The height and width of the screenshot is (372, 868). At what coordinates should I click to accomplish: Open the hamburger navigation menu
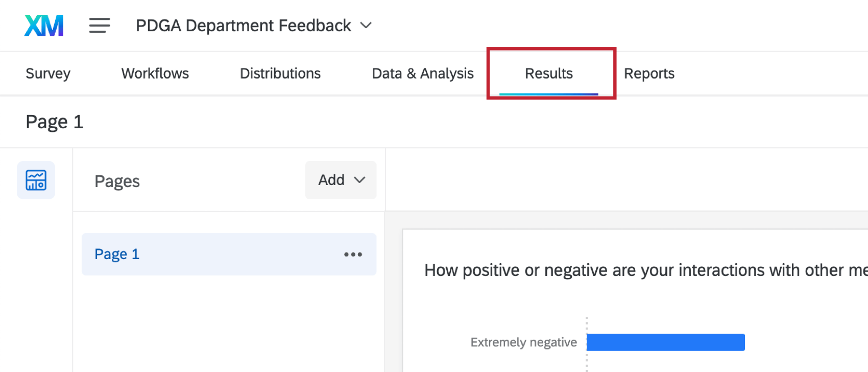[x=100, y=26]
